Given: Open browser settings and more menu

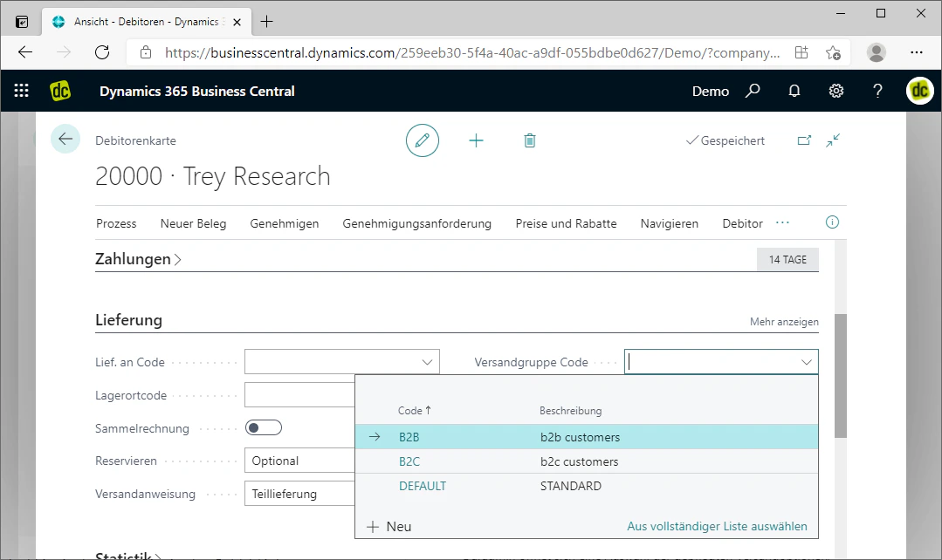Looking at the screenshot, I should pyautogui.click(x=916, y=52).
